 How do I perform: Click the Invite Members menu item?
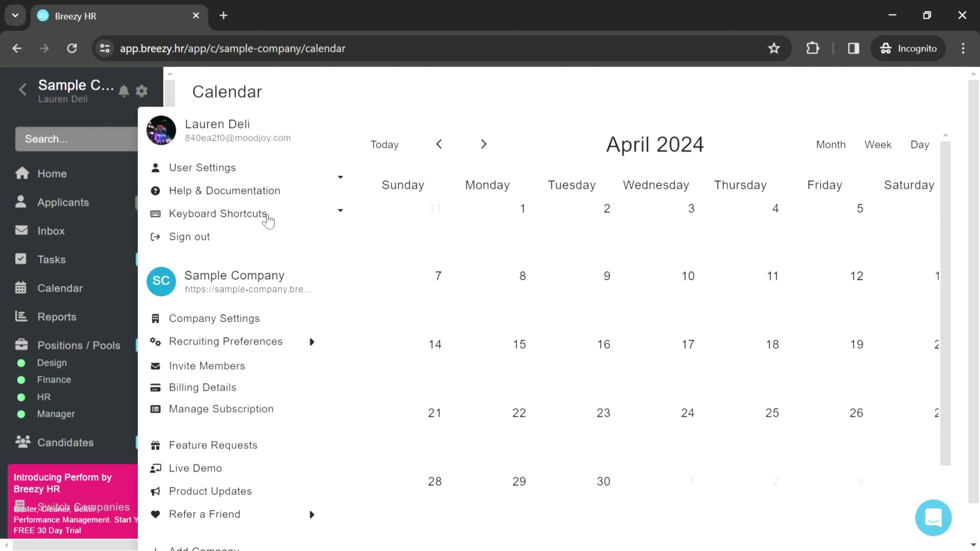tap(207, 365)
